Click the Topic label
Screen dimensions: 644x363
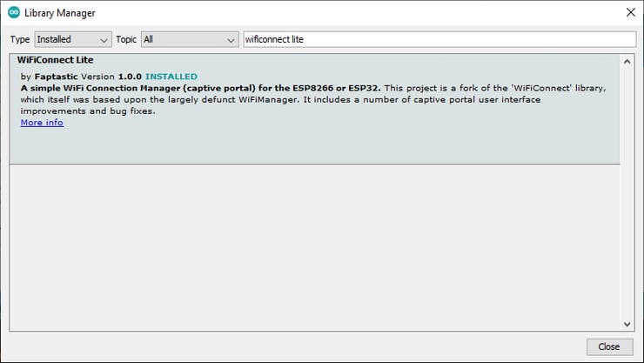point(126,40)
